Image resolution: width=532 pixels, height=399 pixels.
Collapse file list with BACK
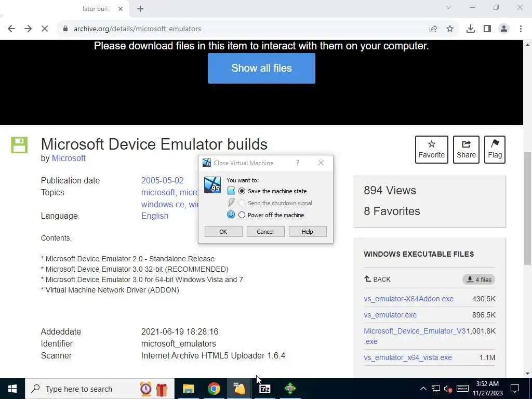click(x=377, y=279)
